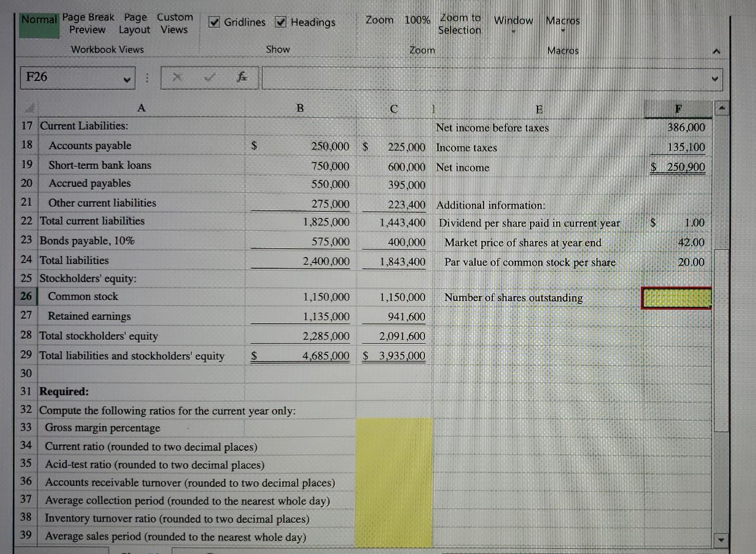Click the Enter checkmark icon in the formula bar
This screenshot has width=756, height=554.
coord(208,77)
